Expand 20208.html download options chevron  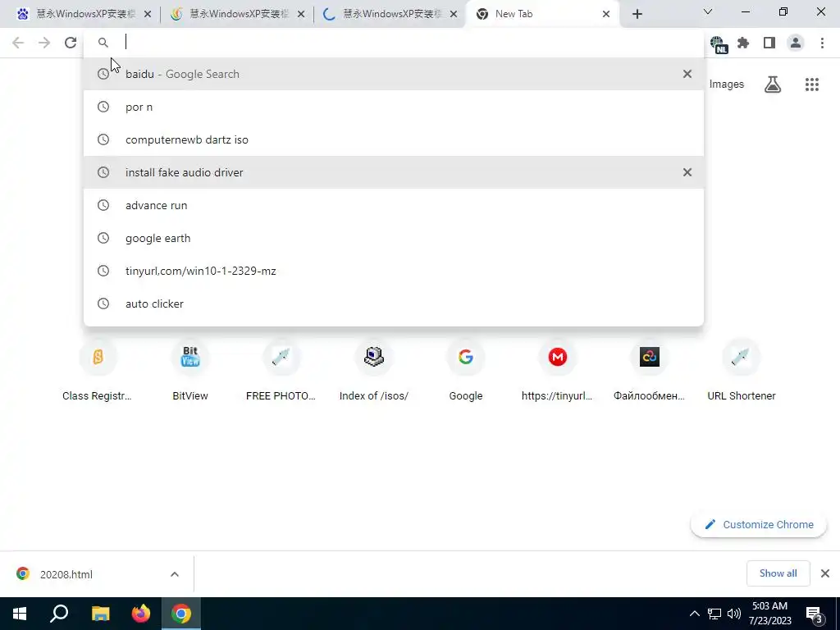(x=175, y=574)
